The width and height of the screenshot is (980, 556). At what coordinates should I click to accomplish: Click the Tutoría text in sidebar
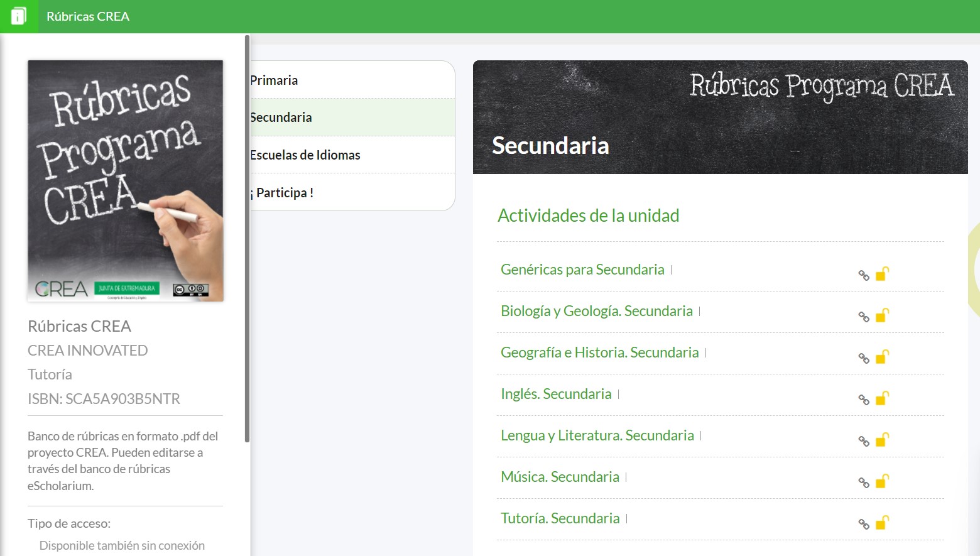[50, 374]
